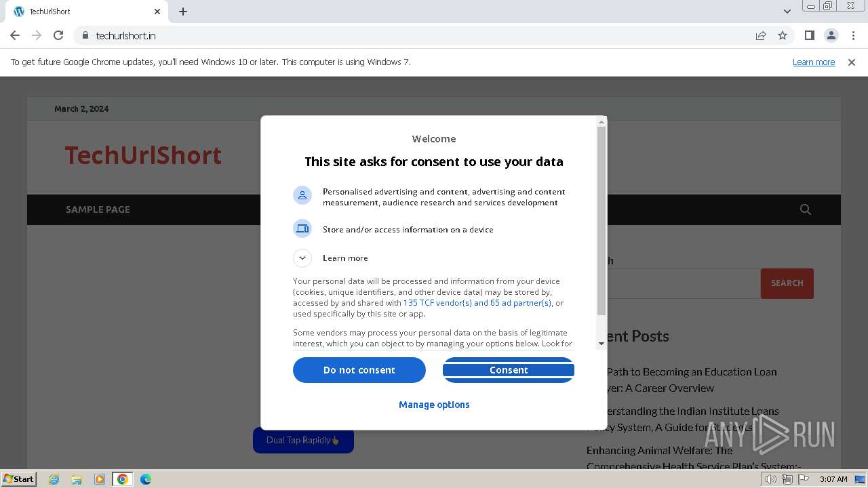The image size is (868, 488).
Task: Click Do not consent button
Action: (359, 370)
